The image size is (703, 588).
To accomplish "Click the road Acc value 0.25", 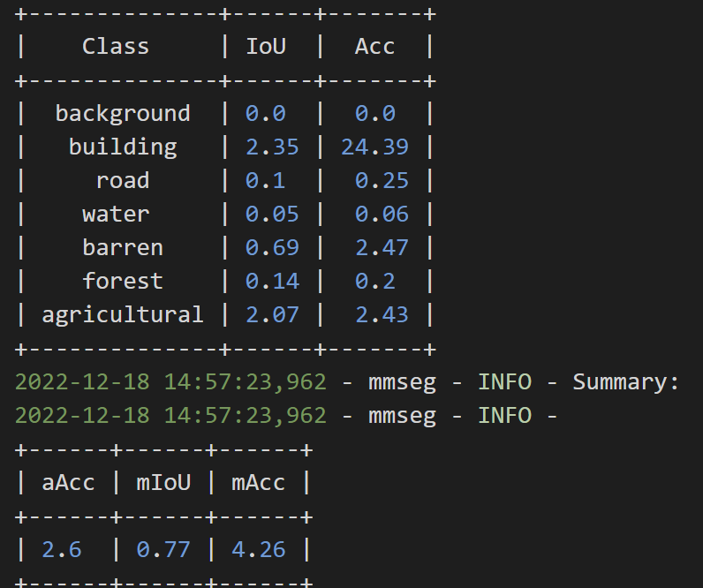I will tap(382, 181).
